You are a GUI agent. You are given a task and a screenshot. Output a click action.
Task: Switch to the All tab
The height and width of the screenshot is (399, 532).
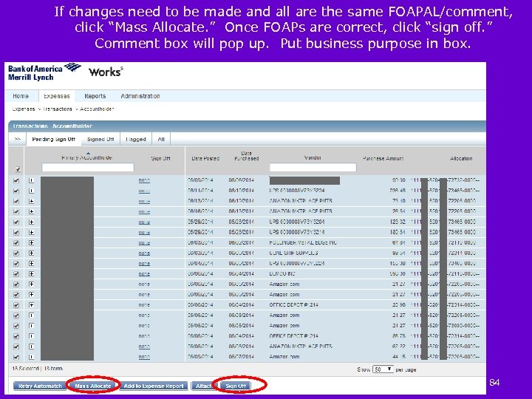point(161,139)
